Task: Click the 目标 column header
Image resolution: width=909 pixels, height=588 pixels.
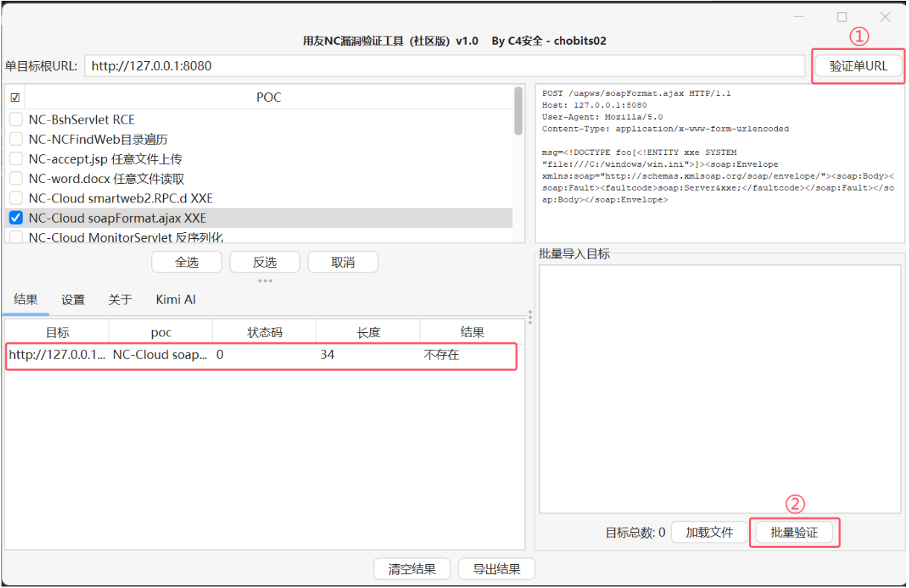Action: [x=57, y=333]
